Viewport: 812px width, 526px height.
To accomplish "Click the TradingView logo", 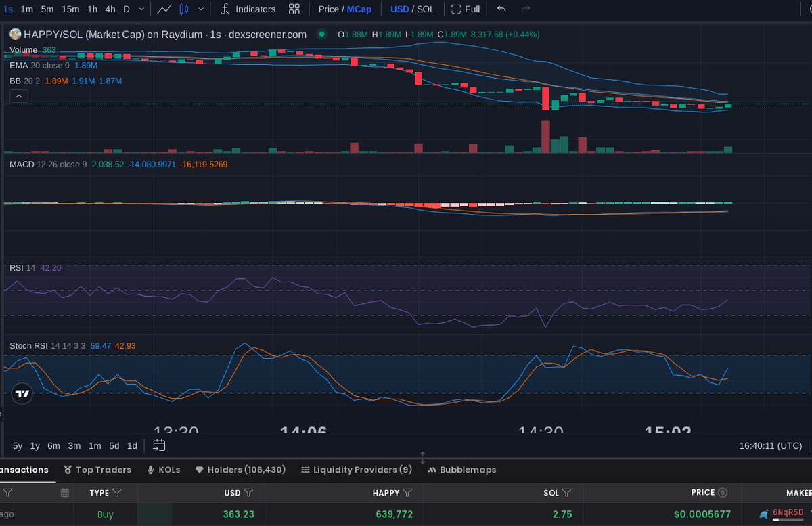I will 22,393.
